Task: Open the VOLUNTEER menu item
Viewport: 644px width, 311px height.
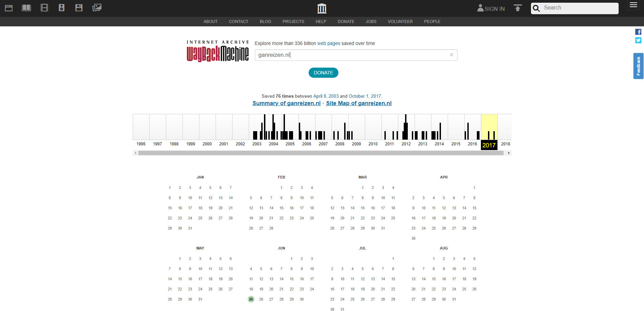Action: coord(400,22)
